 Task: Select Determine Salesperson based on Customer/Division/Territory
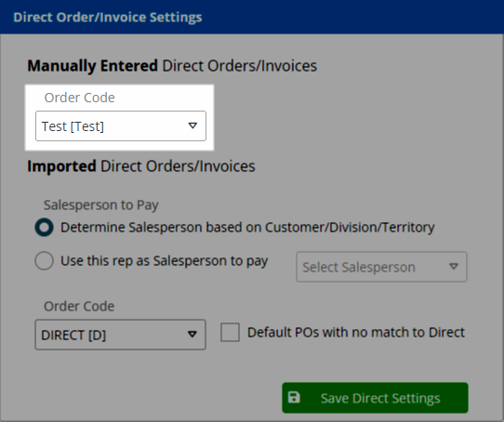coord(44,227)
